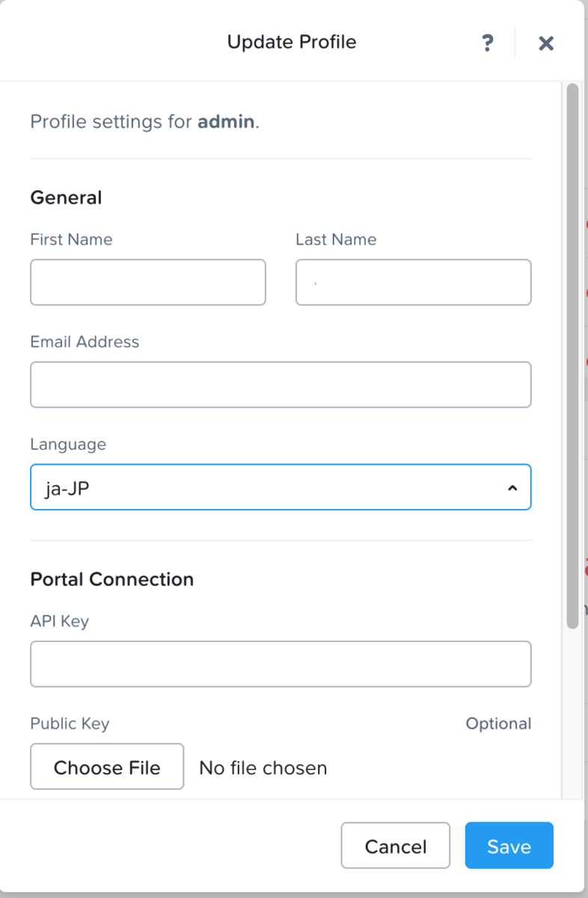Click the First Name input field

(x=147, y=282)
